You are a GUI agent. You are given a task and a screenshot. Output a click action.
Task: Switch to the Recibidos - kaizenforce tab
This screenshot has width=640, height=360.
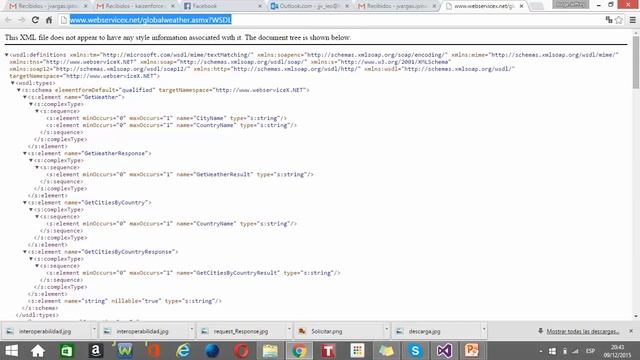[x=135, y=6]
